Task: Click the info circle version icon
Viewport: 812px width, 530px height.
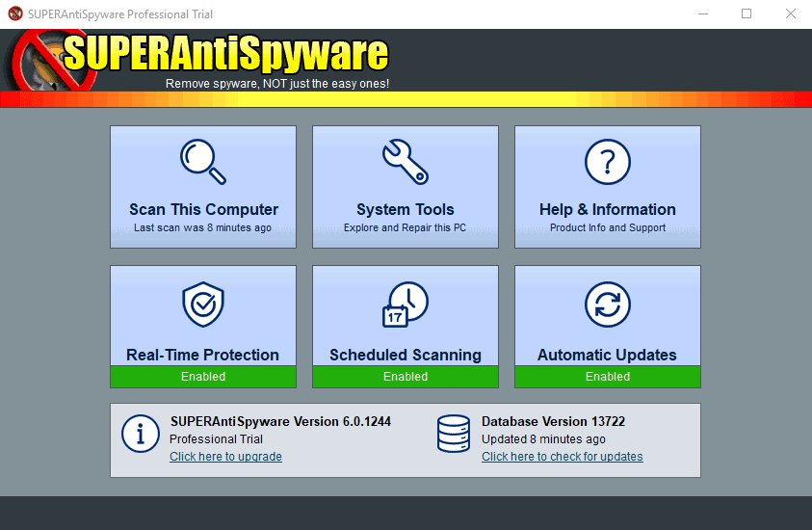Action: click(x=141, y=434)
